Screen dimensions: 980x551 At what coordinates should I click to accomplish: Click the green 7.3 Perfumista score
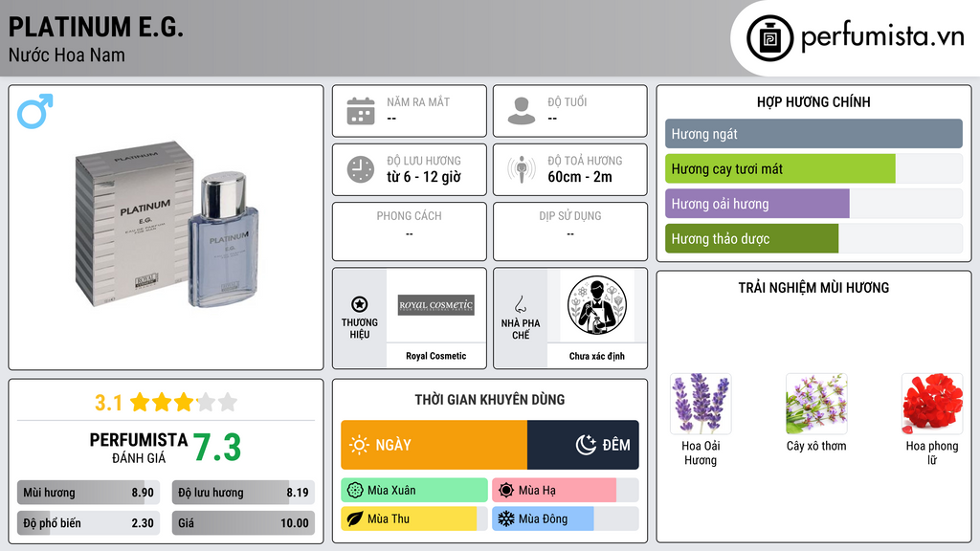pyautogui.click(x=217, y=448)
